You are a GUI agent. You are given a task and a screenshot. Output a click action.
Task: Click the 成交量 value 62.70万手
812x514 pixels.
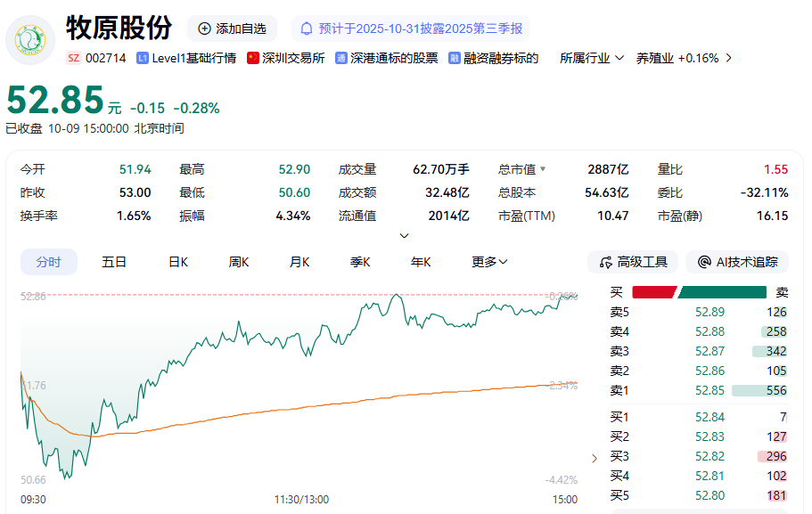[x=440, y=169]
